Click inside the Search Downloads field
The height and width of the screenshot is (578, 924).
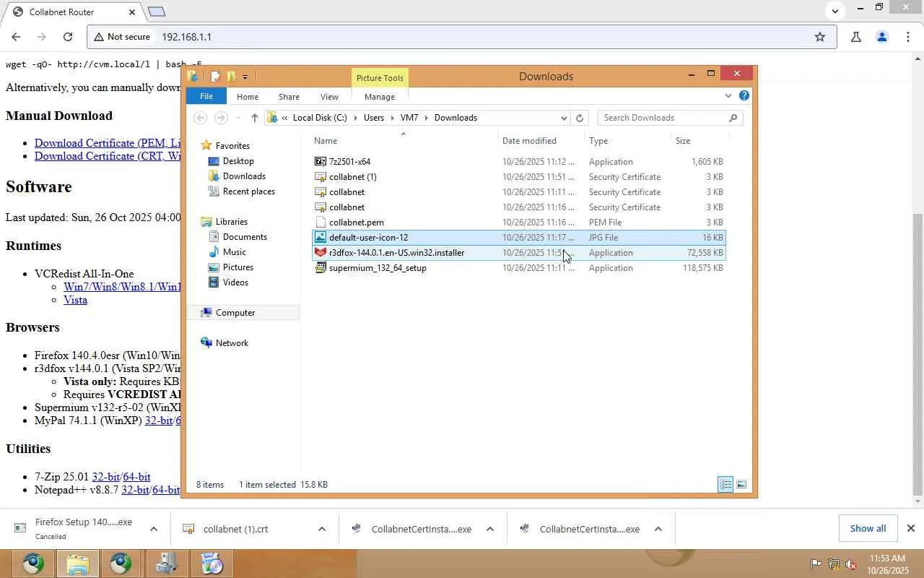663,118
